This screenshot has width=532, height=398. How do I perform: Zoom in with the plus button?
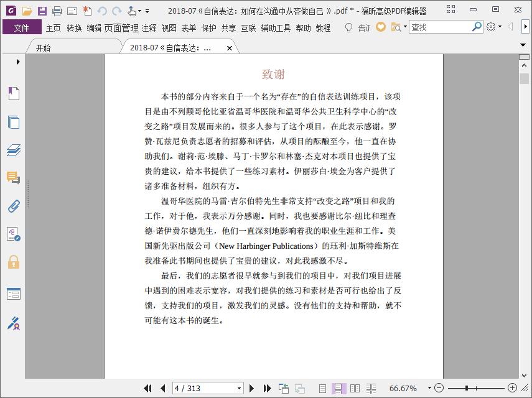512,388
